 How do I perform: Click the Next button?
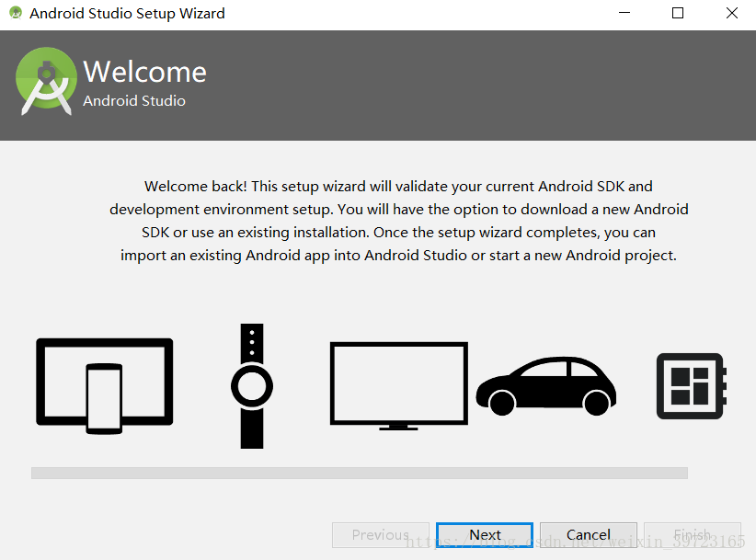pos(485,535)
